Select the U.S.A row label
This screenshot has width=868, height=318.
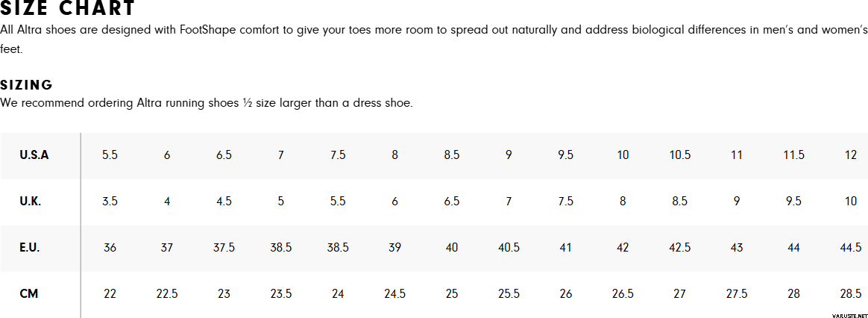point(34,155)
